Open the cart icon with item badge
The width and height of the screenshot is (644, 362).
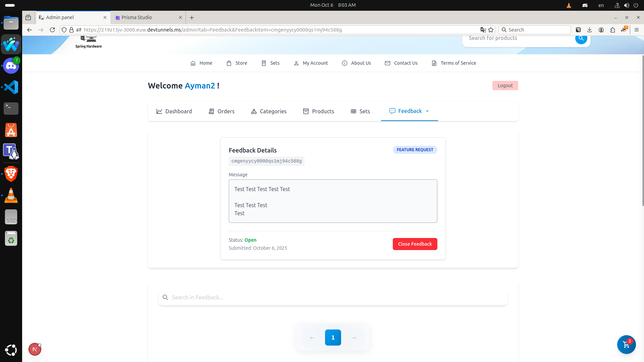tap(626, 345)
